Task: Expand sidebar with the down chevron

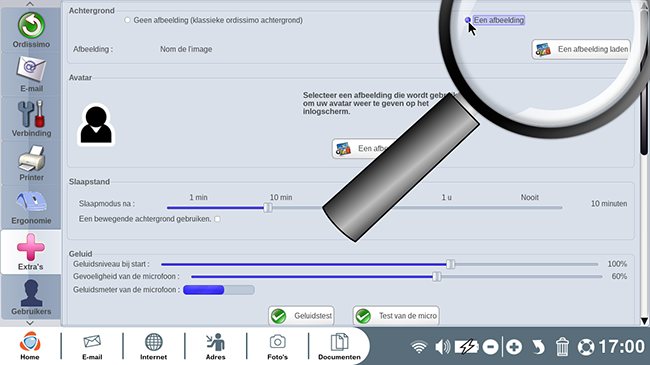Action: 30,323
